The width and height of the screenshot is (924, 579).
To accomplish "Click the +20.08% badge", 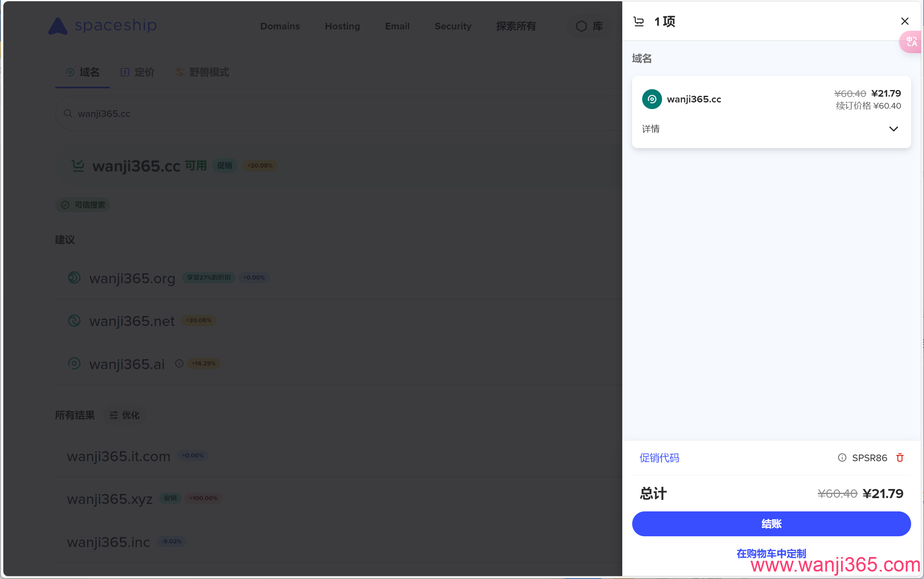I will pos(260,165).
